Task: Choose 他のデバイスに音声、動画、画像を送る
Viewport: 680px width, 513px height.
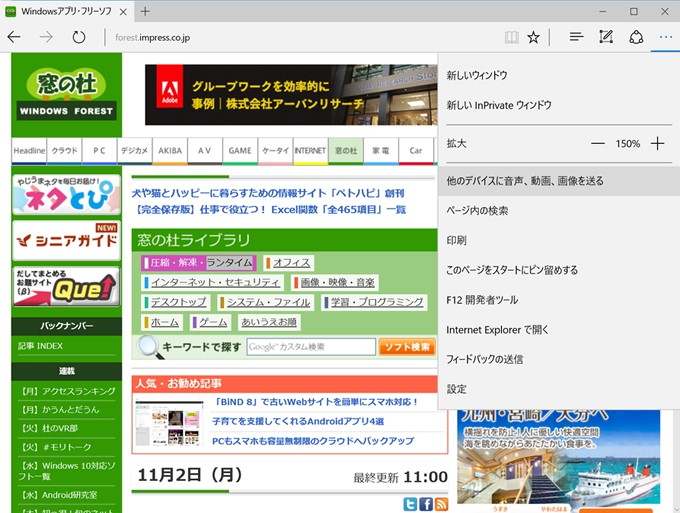Action: coord(559,181)
